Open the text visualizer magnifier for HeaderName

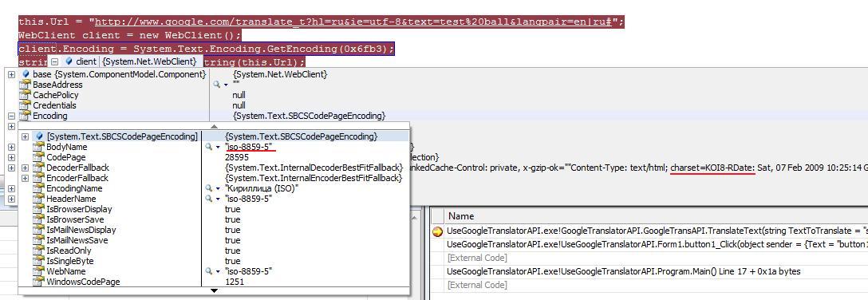pyautogui.click(x=209, y=199)
